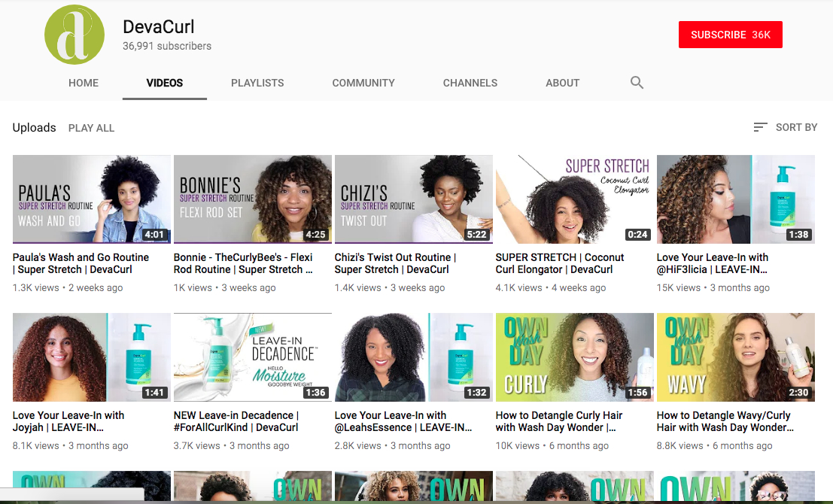This screenshot has width=833, height=504.
Task: Open Own Wash Day Wavy thumbnail
Action: pos(736,357)
